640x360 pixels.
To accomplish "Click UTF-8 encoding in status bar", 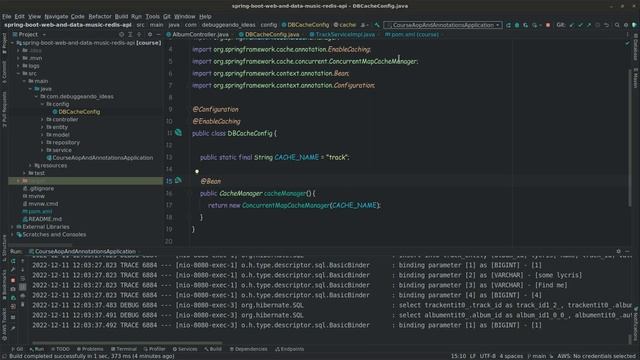I will click(x=488, y=356).
